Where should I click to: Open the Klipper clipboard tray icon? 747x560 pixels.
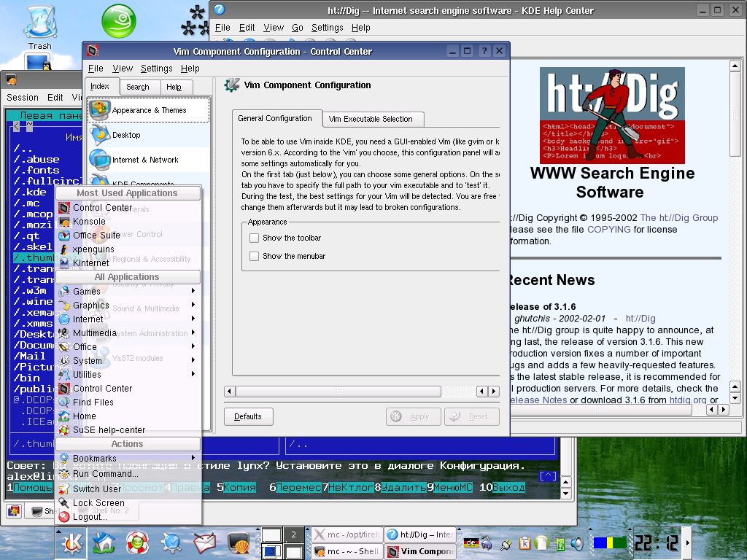525,542
